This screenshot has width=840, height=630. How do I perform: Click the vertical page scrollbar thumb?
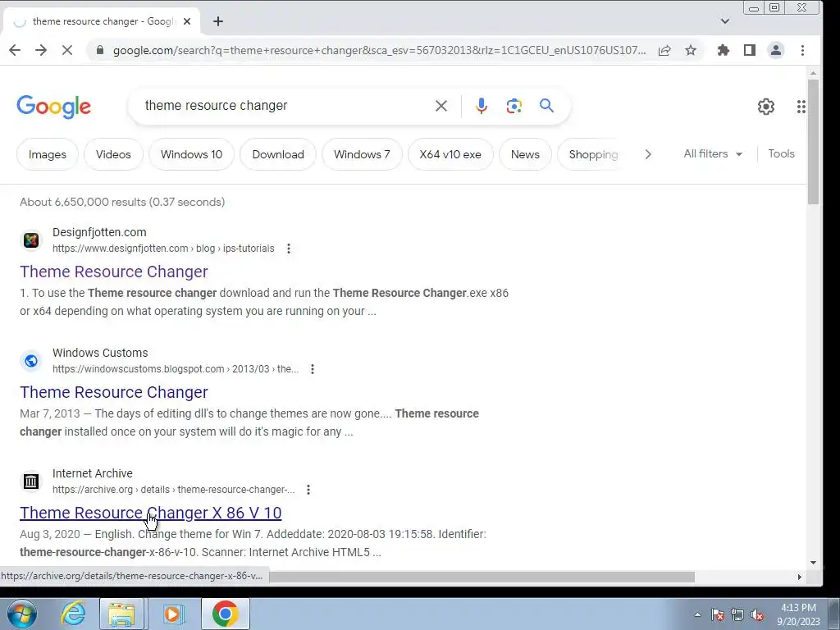[x=813, y=141]
